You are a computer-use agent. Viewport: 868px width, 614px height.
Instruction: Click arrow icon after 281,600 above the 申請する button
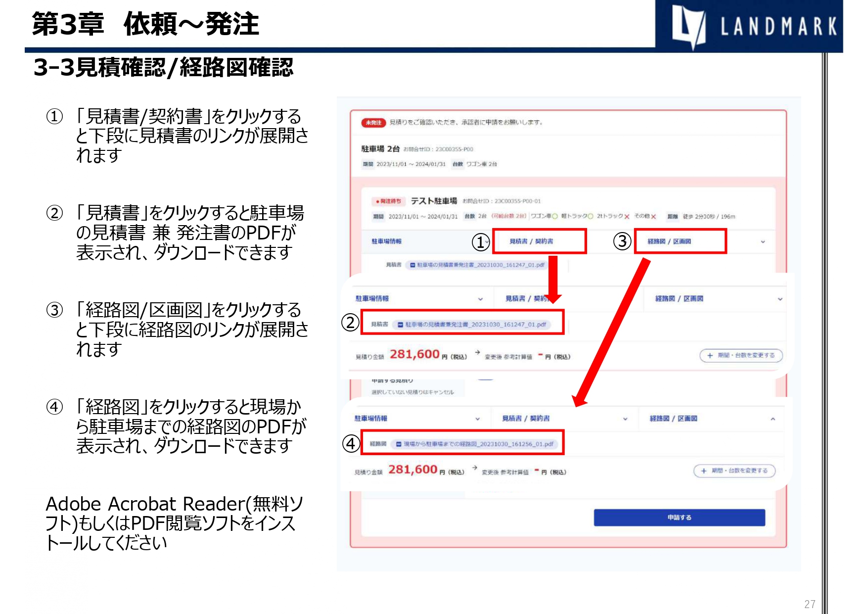(475, 468)
